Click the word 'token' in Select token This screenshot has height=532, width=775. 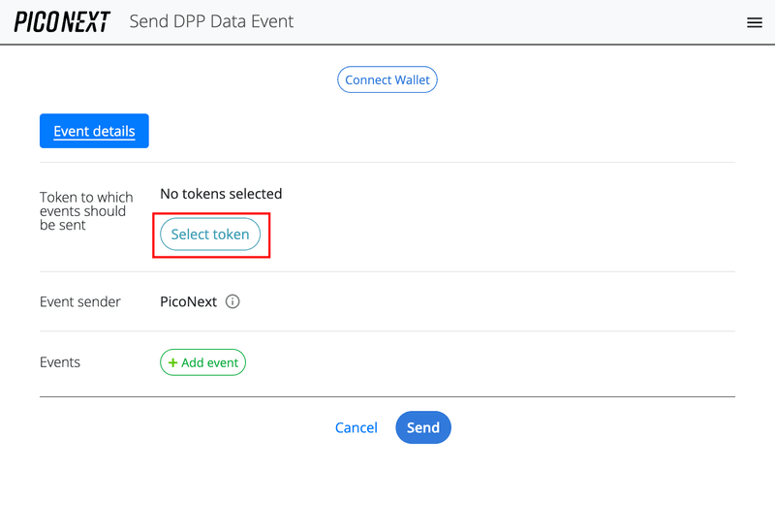230,235
